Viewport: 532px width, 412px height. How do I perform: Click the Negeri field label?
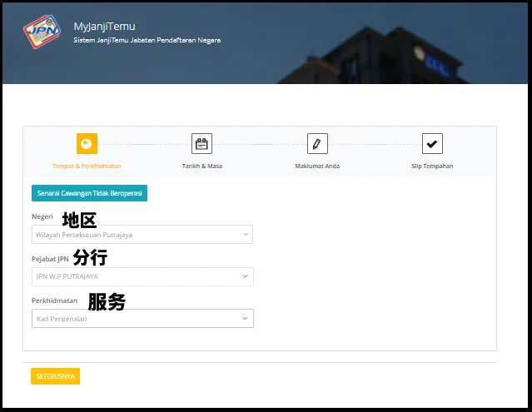42,216
